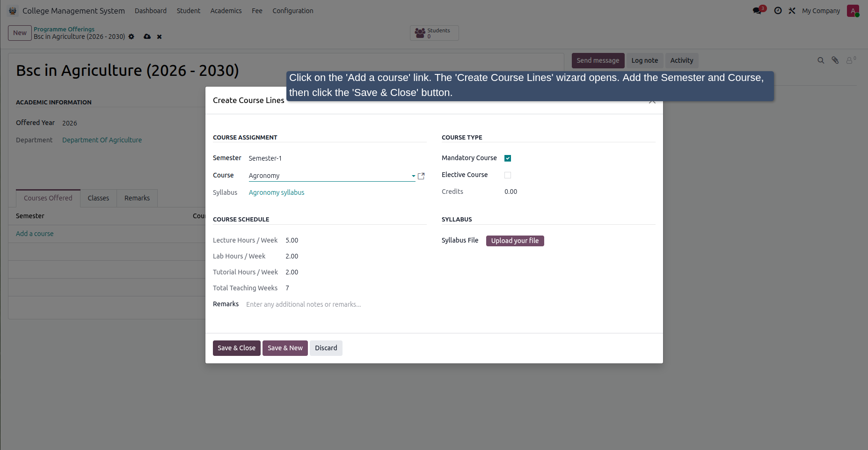The height and width of the screenshot is (450, 868).
Task: Open the Agronomy syllabus link
Action: pos(277,192)
